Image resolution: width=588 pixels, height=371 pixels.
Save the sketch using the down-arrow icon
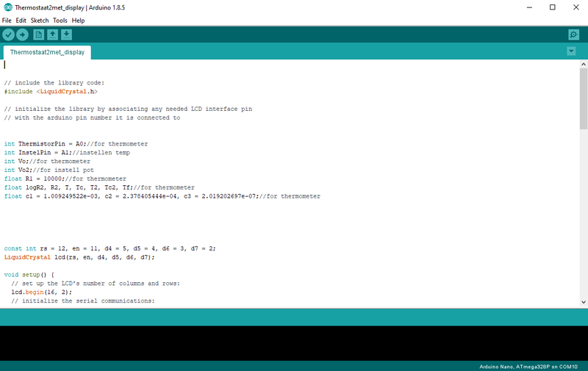click(67, 35)
